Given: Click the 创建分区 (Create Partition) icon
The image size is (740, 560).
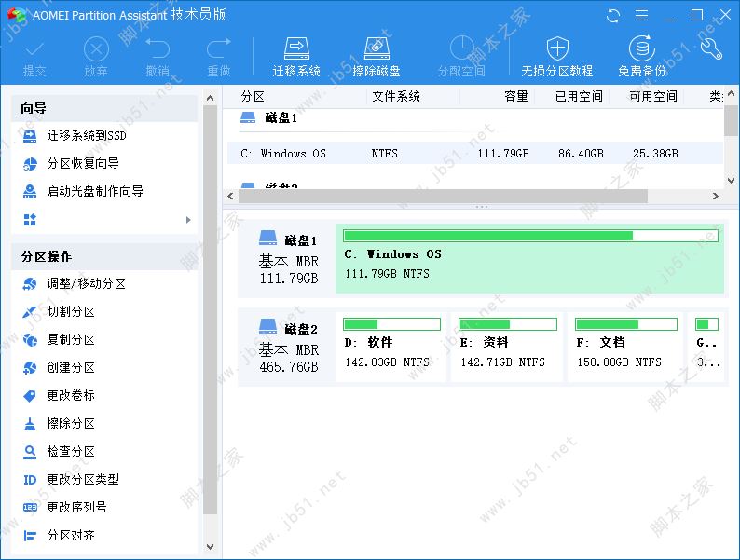Looking at the screenshot, I should point(30,367).
